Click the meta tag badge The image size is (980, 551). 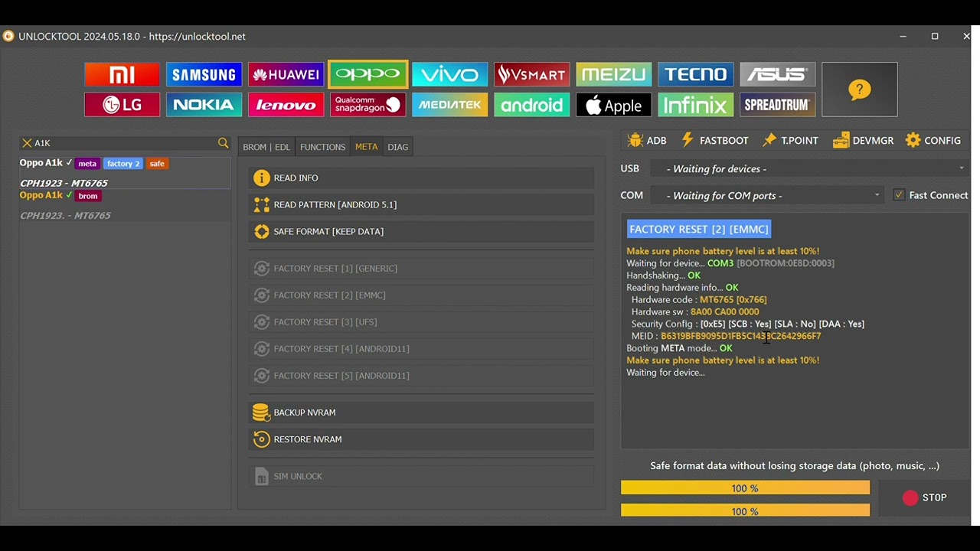tap(87, 164)
